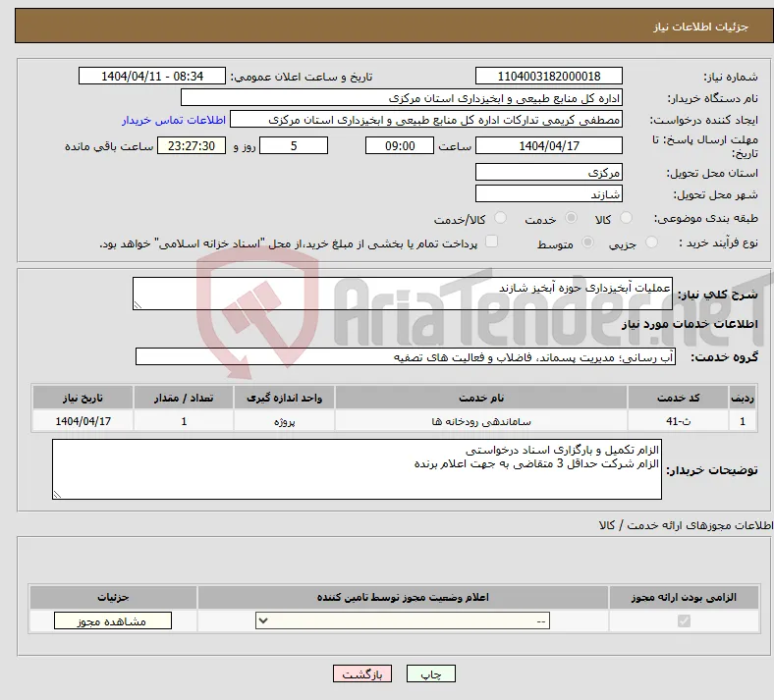This screenshot has height=700, width=774.
Task: Click the remaining days field showing 5
Action: tap(294, 145)
